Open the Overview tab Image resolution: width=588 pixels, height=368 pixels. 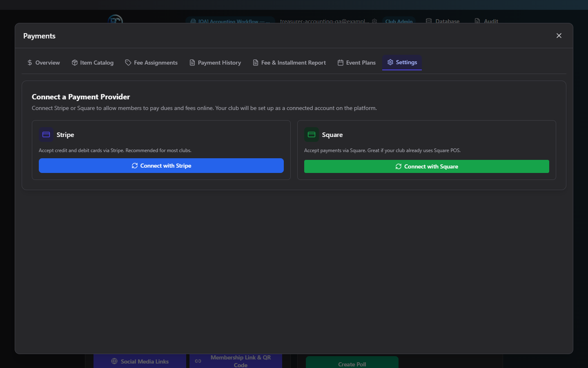[43, 63]
